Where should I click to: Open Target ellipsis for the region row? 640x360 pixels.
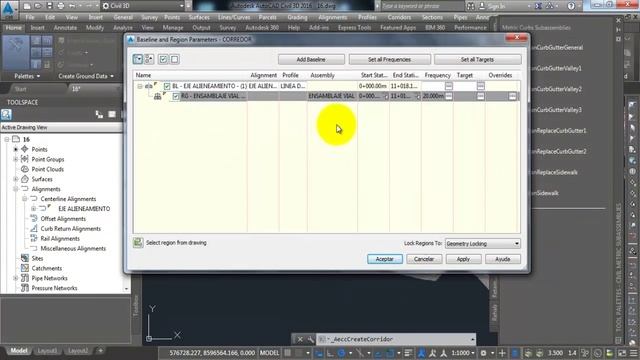point(480,96)
